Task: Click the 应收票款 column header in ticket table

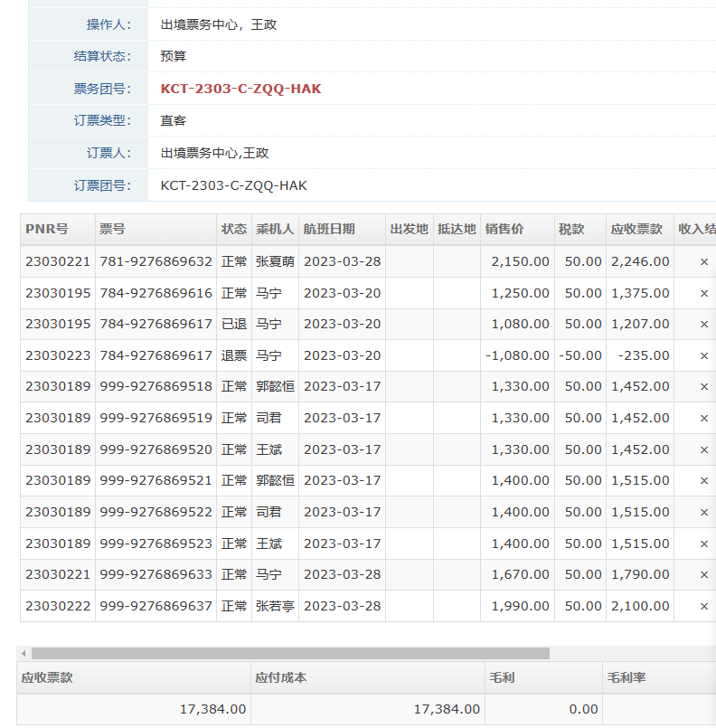Action: tap(636, 229)
